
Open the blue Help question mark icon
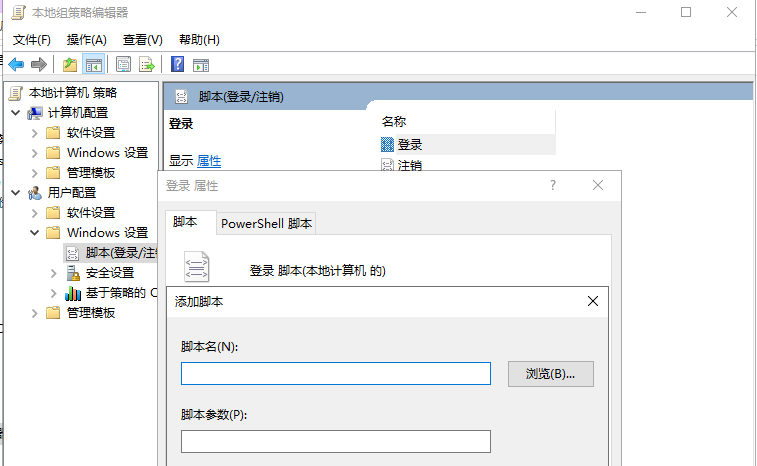point(177,65)
